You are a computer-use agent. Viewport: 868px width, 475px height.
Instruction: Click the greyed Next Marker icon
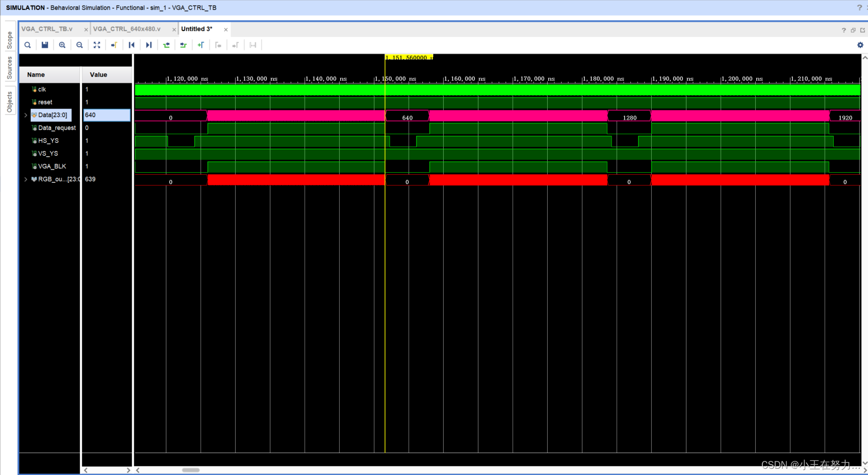pyautogui.click(x=236, y=45)
